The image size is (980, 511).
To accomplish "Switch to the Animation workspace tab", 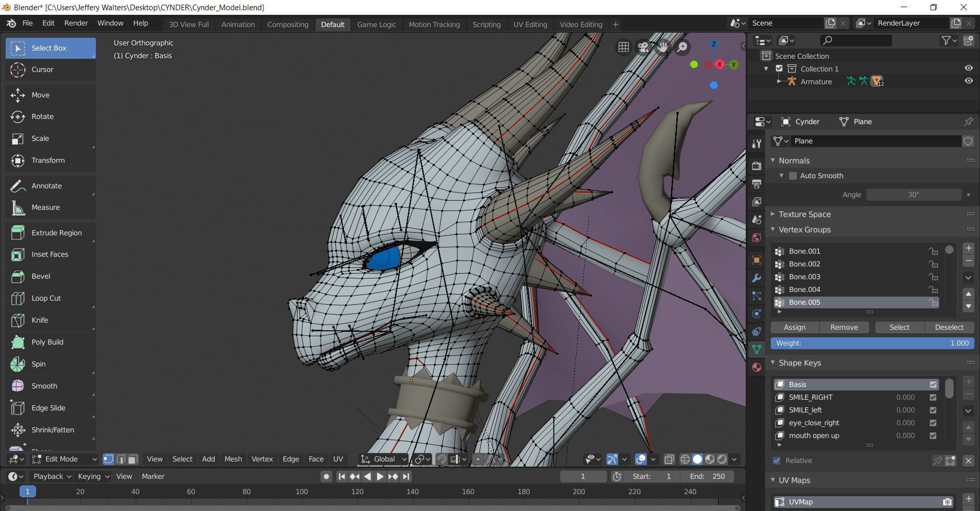I will point(238,25).
